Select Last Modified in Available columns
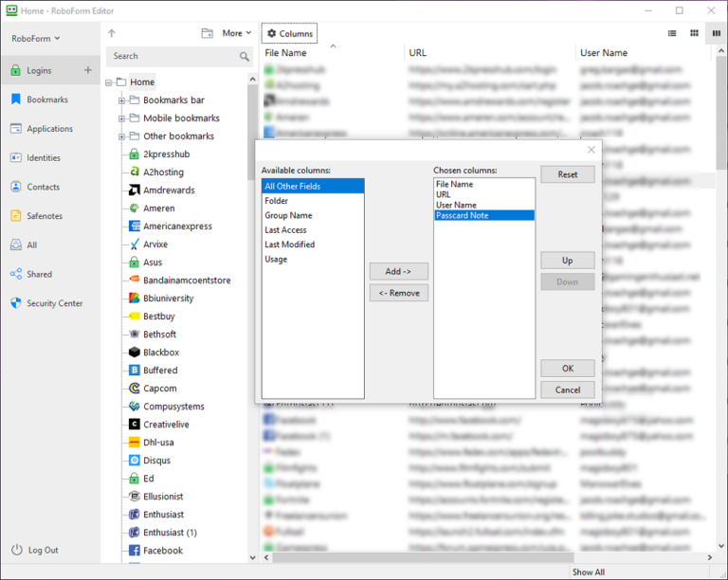728x580 pixels. coord(289,245)
